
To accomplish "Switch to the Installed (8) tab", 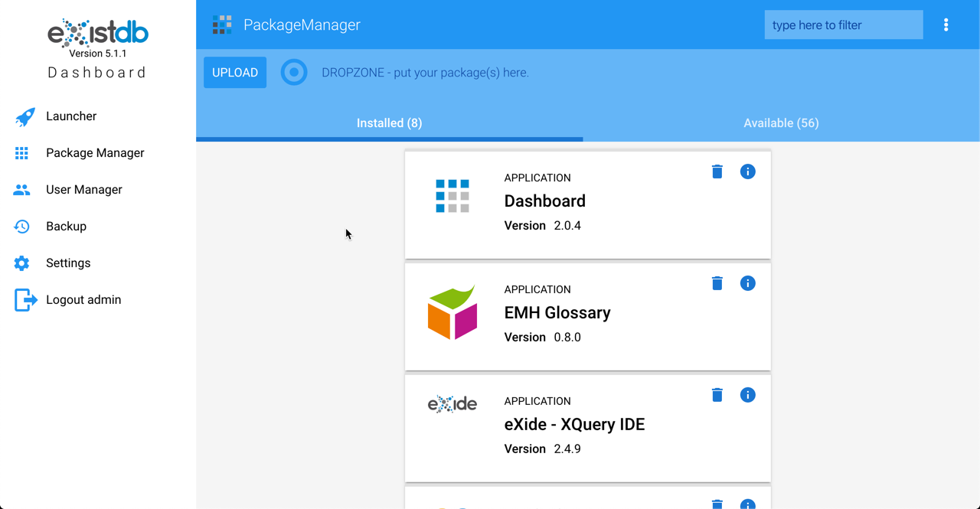I will tap(389, 123).
